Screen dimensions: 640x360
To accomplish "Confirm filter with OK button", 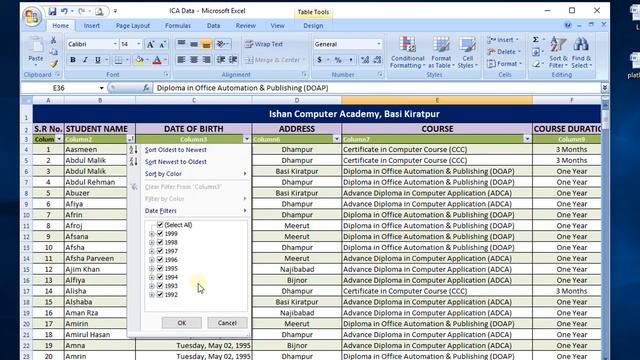I will coord(182,323).
